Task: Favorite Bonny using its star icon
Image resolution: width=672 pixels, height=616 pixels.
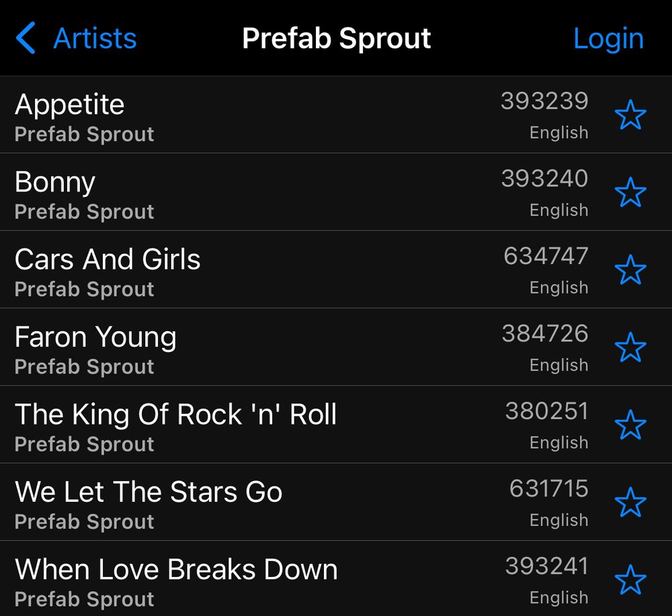Action: tap(632, 192)
